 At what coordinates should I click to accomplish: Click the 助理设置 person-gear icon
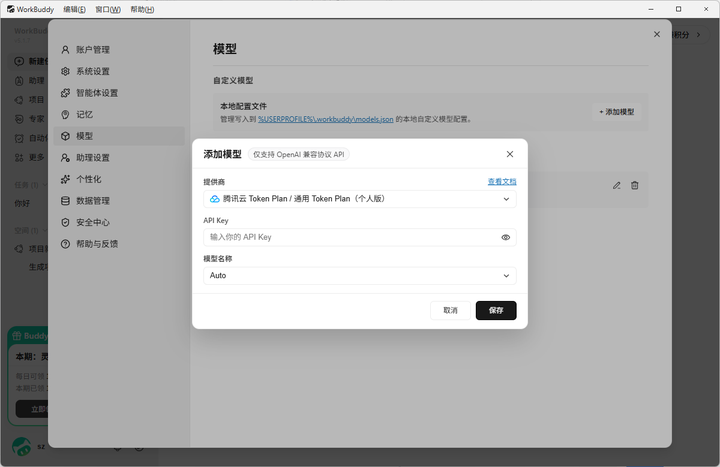[x=65, y=158]
